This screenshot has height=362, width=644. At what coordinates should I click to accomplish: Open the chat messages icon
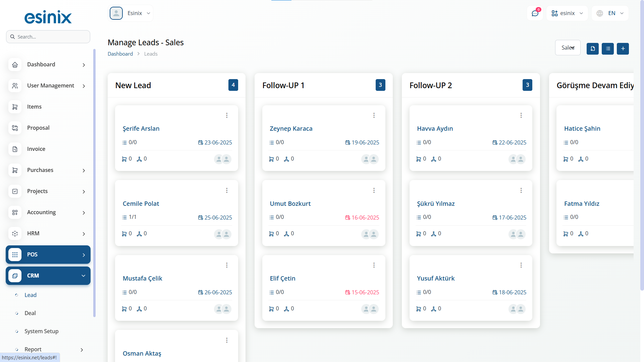[x=535, y=13]
